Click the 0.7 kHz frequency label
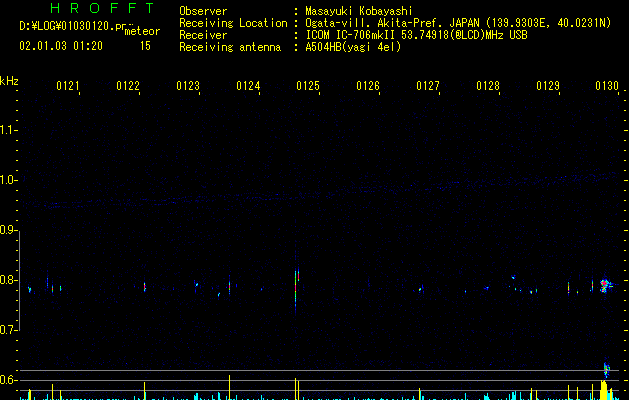Viewport: 629px width, 400px height. [8, 330]
